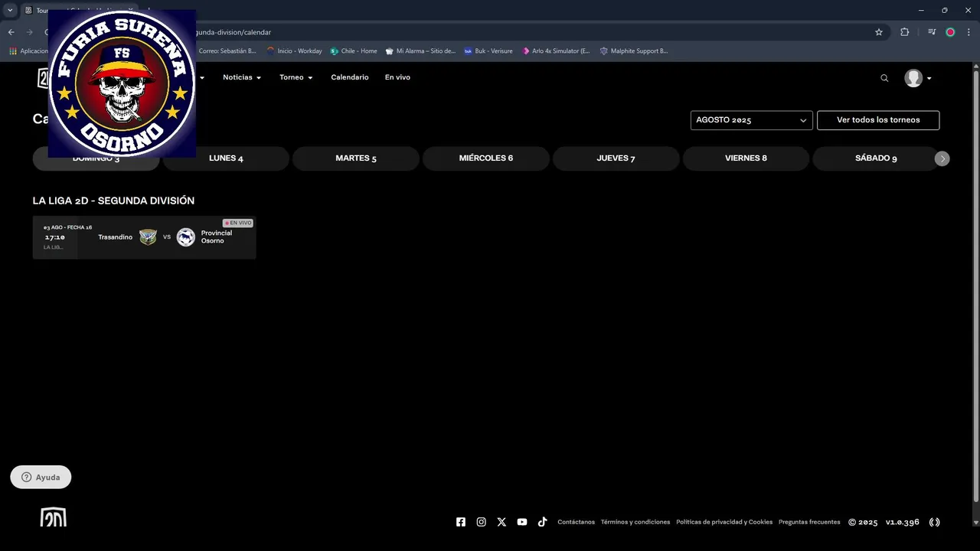Image resolution: width=980 pixels, height=551 pixels.
Task: Click the browser Back arrow
Action: pos(11,32)
